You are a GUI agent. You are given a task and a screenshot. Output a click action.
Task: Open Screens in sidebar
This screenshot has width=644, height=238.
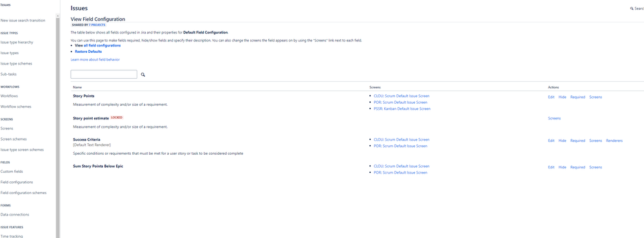(x=7, y=128)
